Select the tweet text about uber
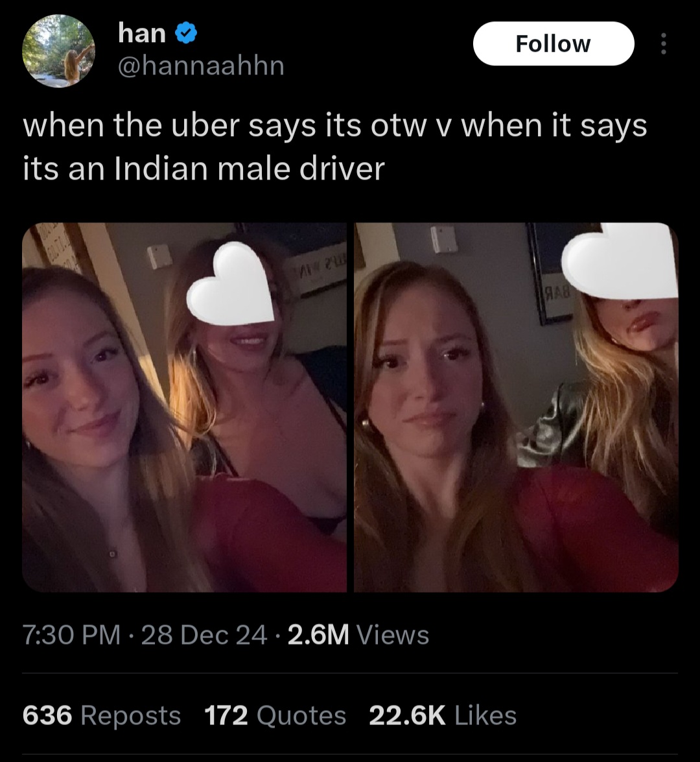The height and width of the screenshot is (762, 700). click(334, 147)
